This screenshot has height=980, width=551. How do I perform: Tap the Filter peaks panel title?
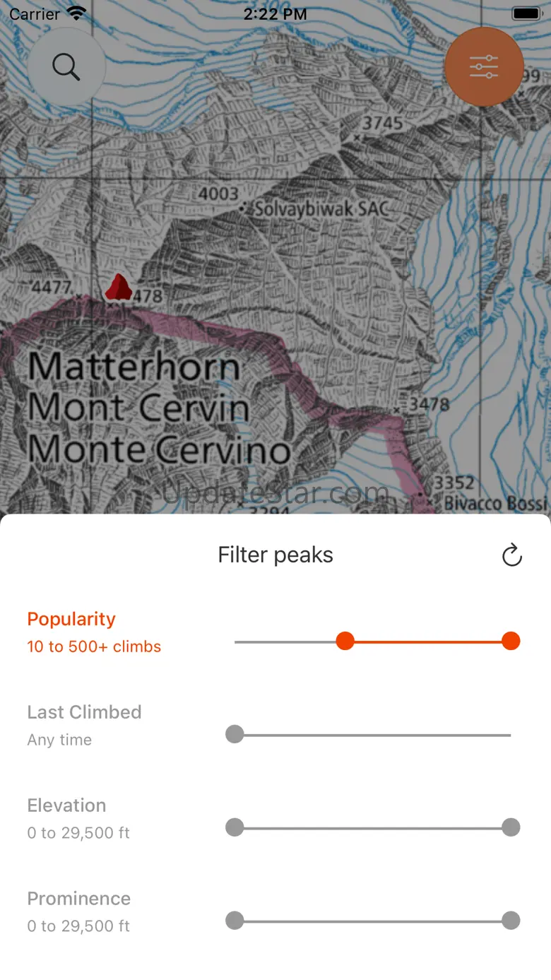click(275, 555)
